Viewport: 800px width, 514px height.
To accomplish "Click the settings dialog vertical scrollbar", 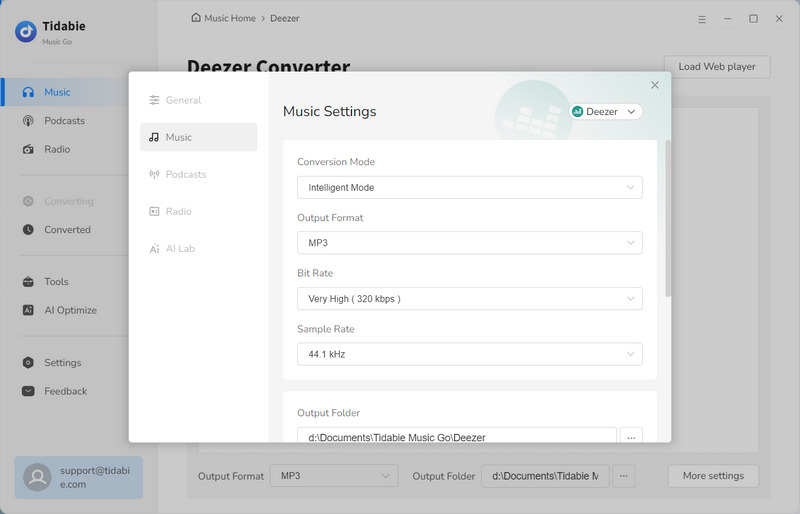I will tap(668, 218).
